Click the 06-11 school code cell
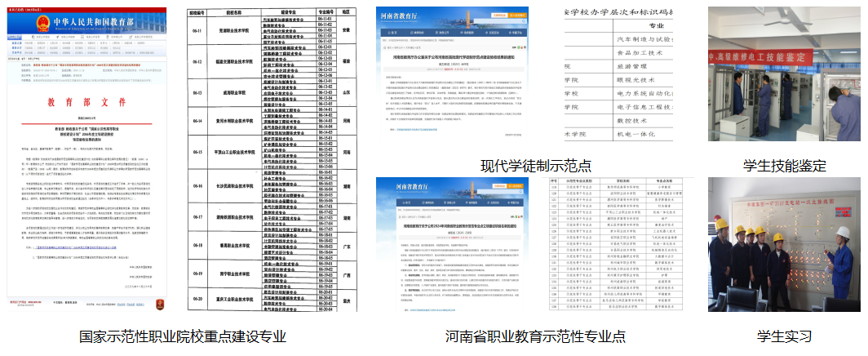 coord(199,31)
